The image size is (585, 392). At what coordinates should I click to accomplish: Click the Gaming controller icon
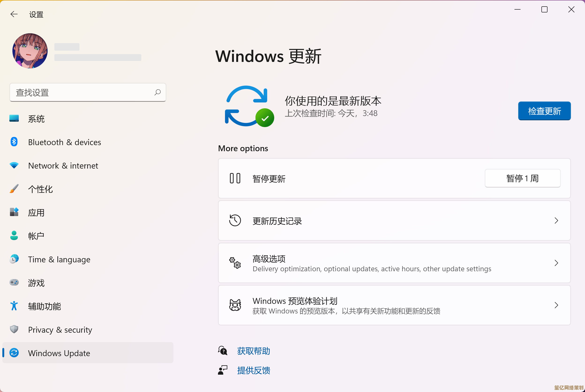(x=14, y=283)
